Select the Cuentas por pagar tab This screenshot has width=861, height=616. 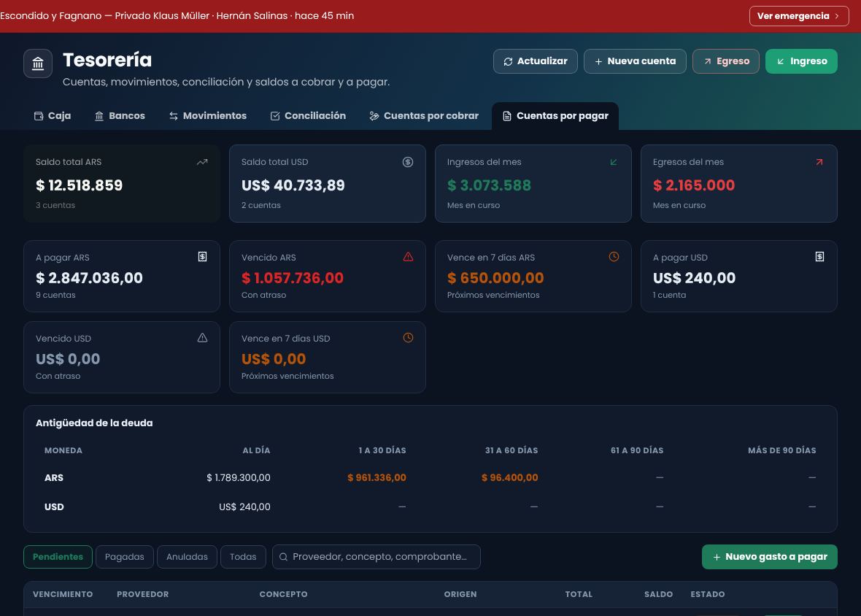pyautogui.click(x=555, y=116)
